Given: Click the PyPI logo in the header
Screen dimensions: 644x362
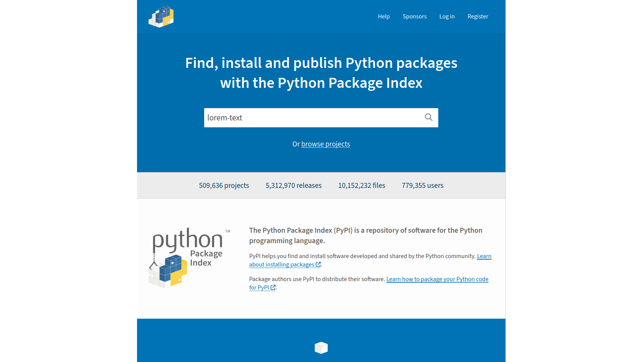Looking at the screenshot, I should tap(161, 16).
